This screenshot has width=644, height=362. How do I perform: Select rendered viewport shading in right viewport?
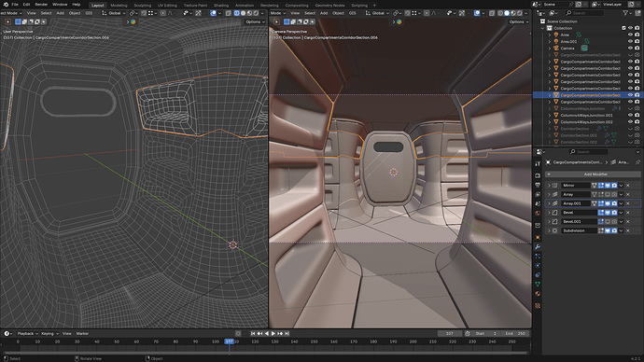[520, 13]
